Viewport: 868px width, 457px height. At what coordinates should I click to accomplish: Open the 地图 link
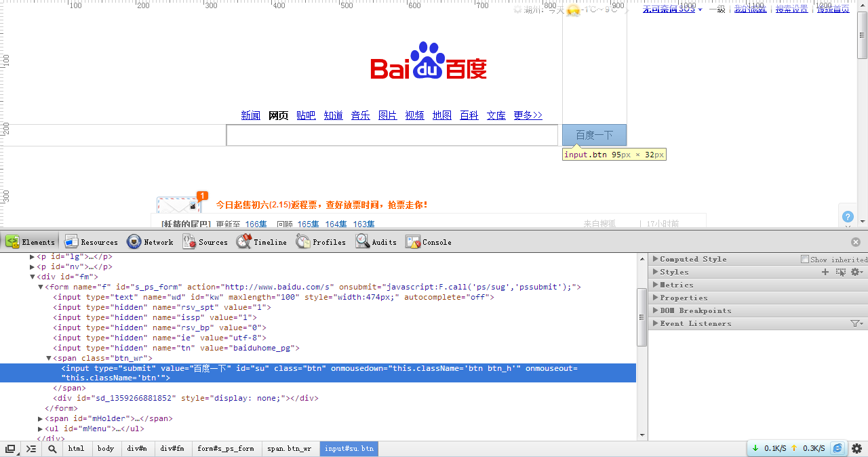442,116
